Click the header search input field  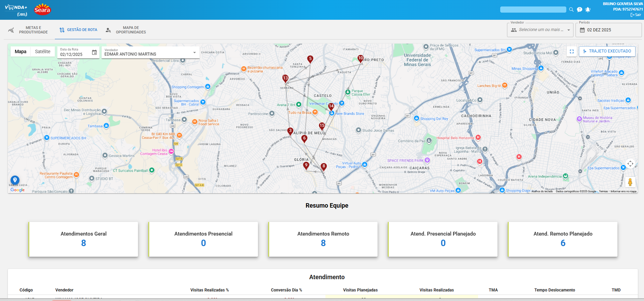coord(533,10)
